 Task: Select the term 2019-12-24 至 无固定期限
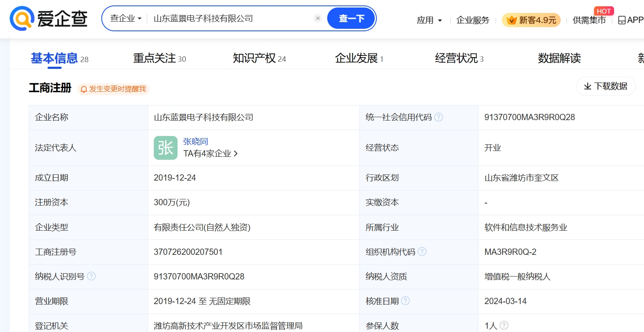pos(202,301)
